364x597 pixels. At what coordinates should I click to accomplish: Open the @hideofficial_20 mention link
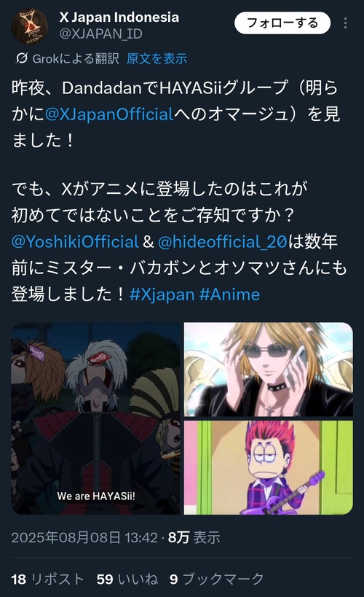pos(222,242)
